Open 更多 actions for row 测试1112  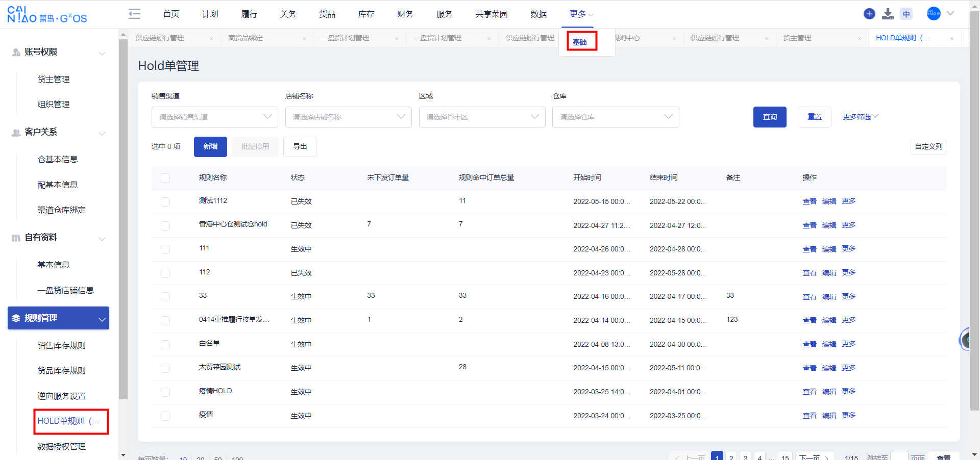[x=849, y=201]
